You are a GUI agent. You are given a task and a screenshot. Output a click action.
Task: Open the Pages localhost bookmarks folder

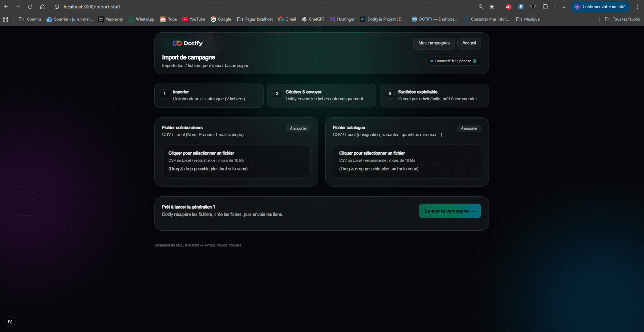pyautogui.click(x=255, y=19)
